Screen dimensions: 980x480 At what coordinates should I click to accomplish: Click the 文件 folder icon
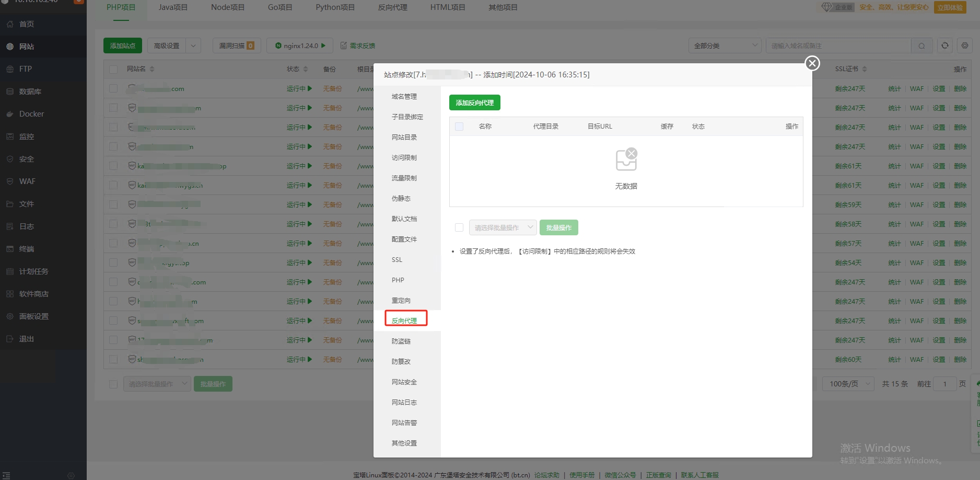click(x=10, y=204)
